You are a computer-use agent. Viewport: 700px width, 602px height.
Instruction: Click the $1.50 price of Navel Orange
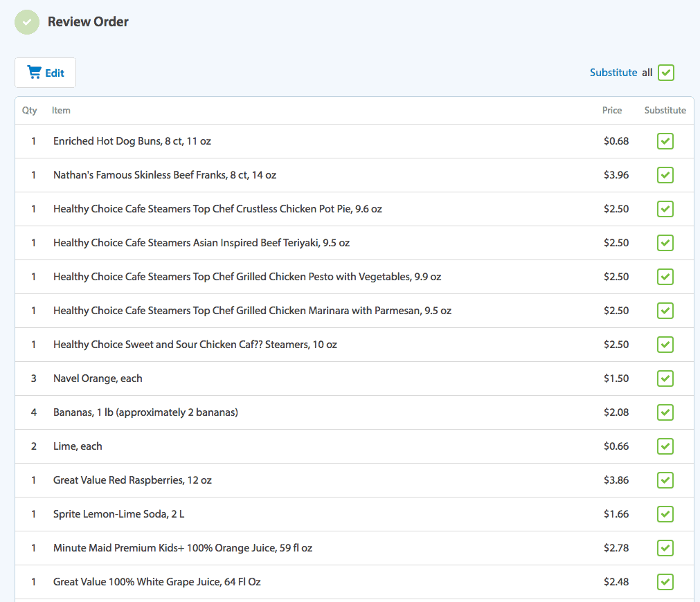(616, 378)
